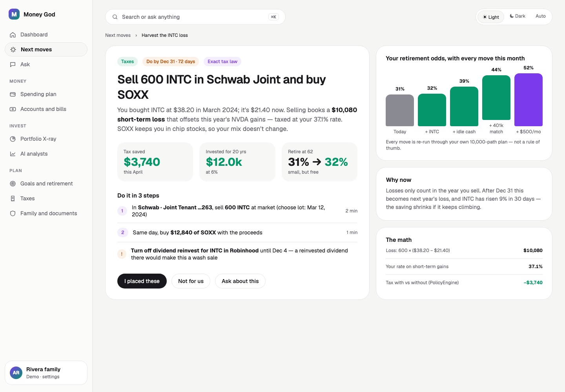Screen dimensions: 565x392
Task: Click the Accounts and bills icon
Action: 13,109
